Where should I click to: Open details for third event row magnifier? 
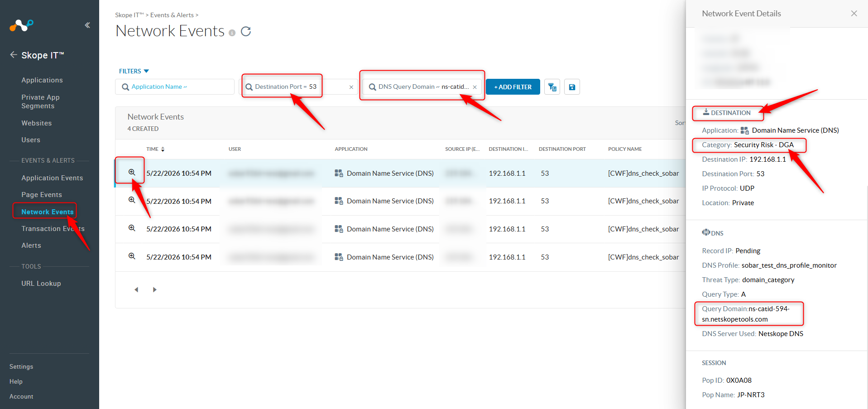[x=132, y=228]
